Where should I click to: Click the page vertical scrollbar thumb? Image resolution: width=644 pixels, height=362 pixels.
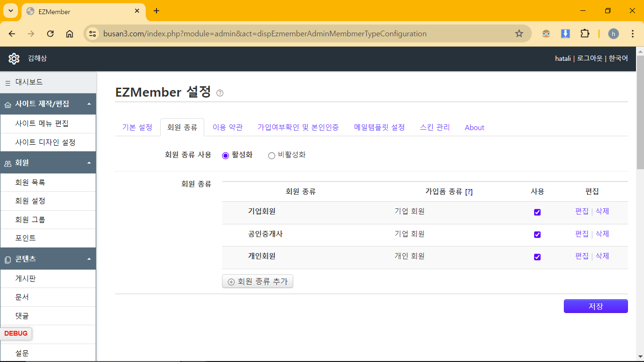(640, 112)
